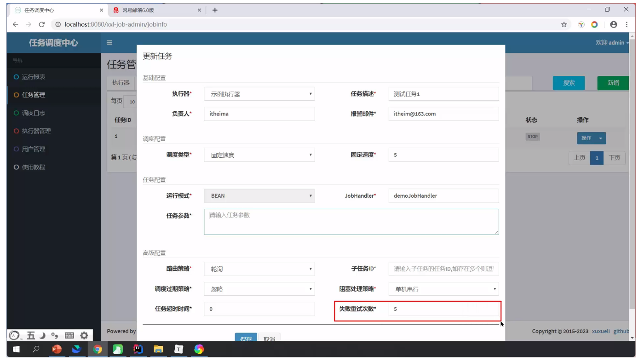
Task: Click JobHandler input field
Action: click(444, 195)
